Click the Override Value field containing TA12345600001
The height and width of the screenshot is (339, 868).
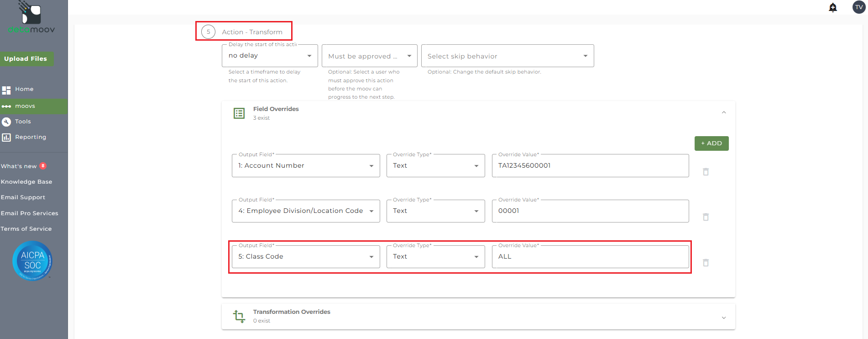tap(590, 166)
